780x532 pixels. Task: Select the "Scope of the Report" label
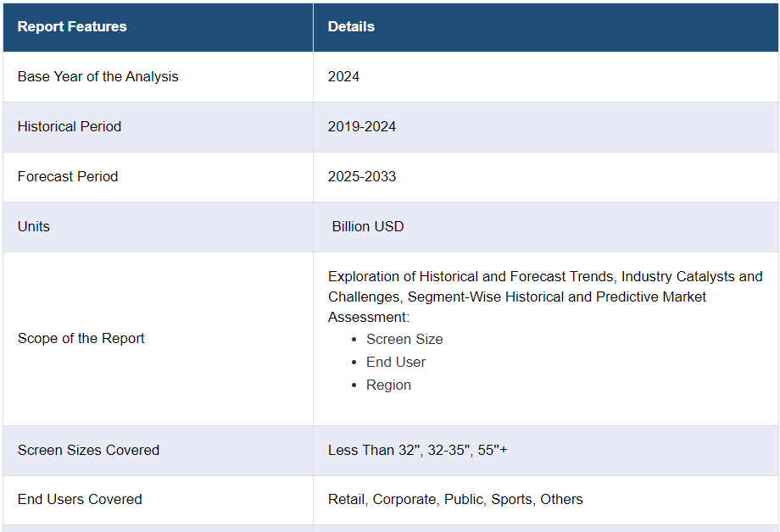(81, 339)
